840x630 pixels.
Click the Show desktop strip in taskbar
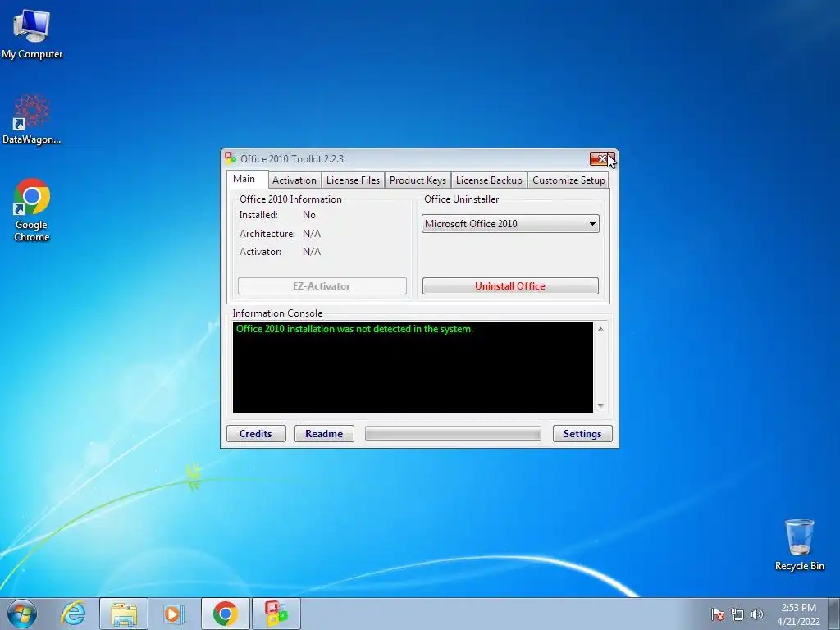pos(836,614)
